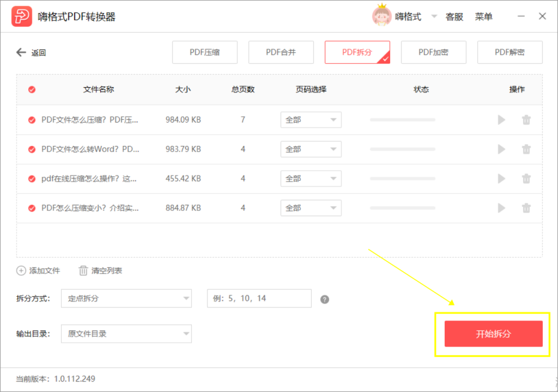This screenshot has width=558, height=392.
Task: Switch to the PDF压缩 tab
Action: 205,52
